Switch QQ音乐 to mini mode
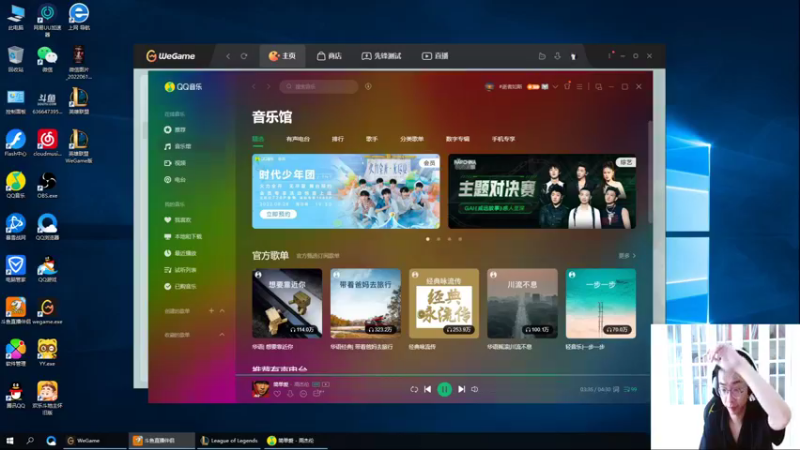800x450 pixels. click(598, 87)
